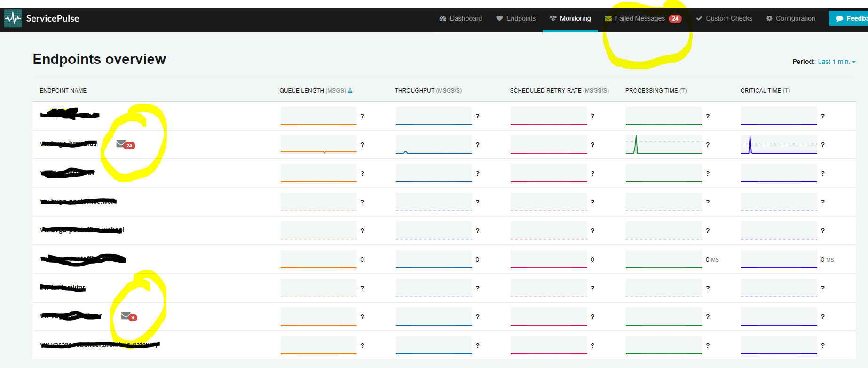Click the Monitoring heartbeat icon
Screen dimensions: 868x368
pyautogui.click(x=553, y=18)
